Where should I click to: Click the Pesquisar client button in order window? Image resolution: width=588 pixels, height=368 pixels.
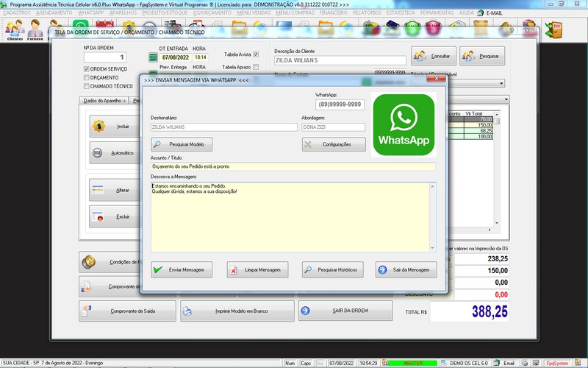482,56
